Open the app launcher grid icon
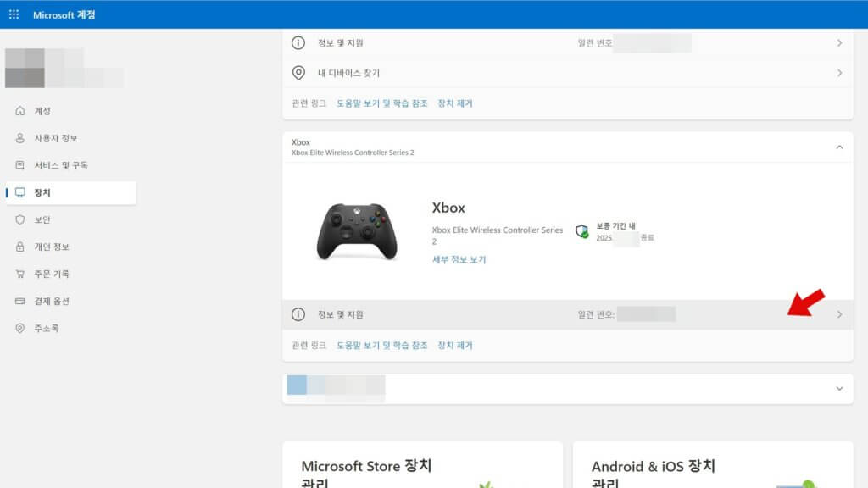This screenshot has height=488, width=868. [x=14, y=14]
